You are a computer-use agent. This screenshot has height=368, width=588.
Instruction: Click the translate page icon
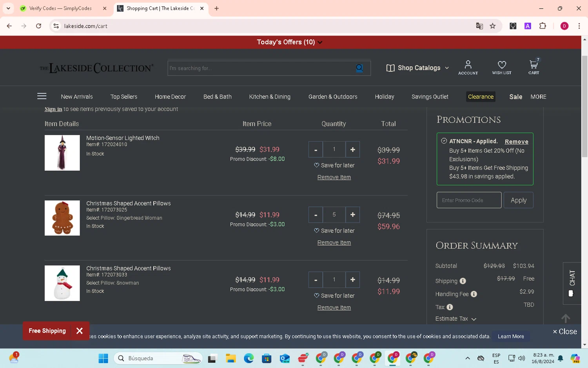(479, 26)
